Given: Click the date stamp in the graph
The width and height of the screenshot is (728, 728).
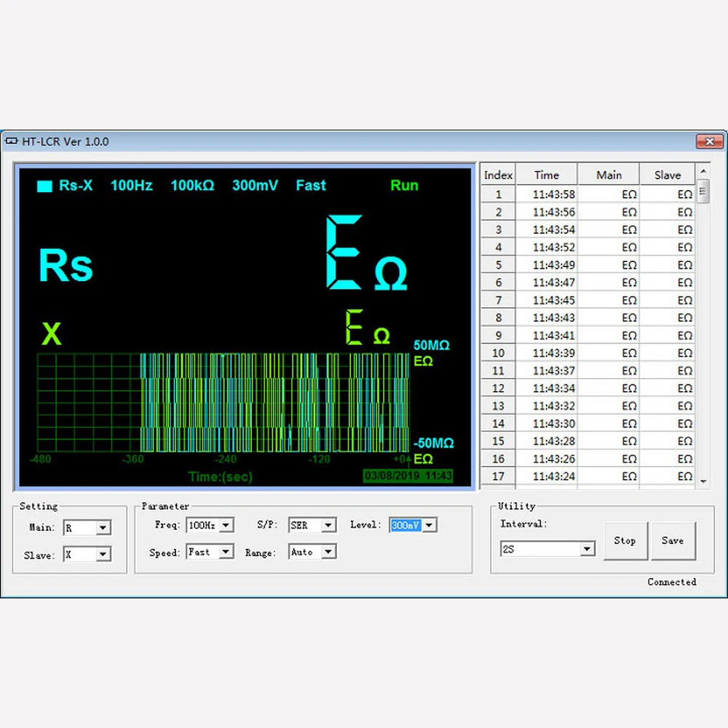Looking at the screenshot, I should (408, 475).
